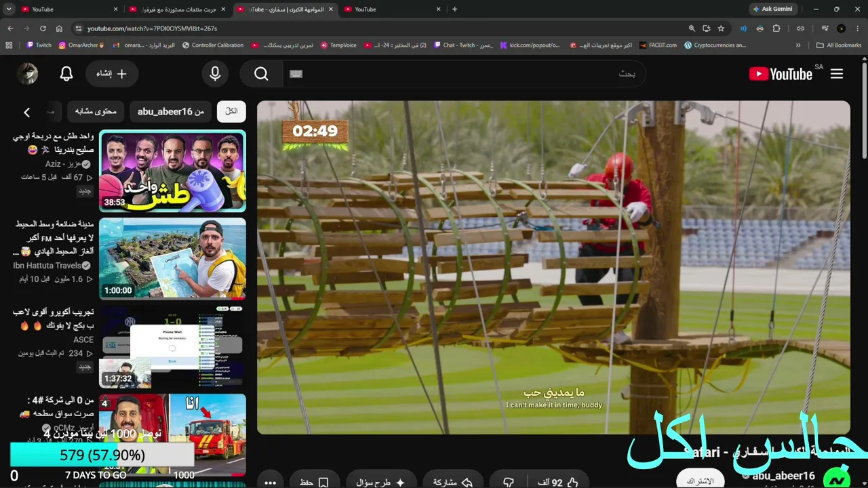Image resolution: width=868 pixels, height=488 pixels.
Task: Open the Controller Calibration bookmark
Action: click(x=213, y=45)
